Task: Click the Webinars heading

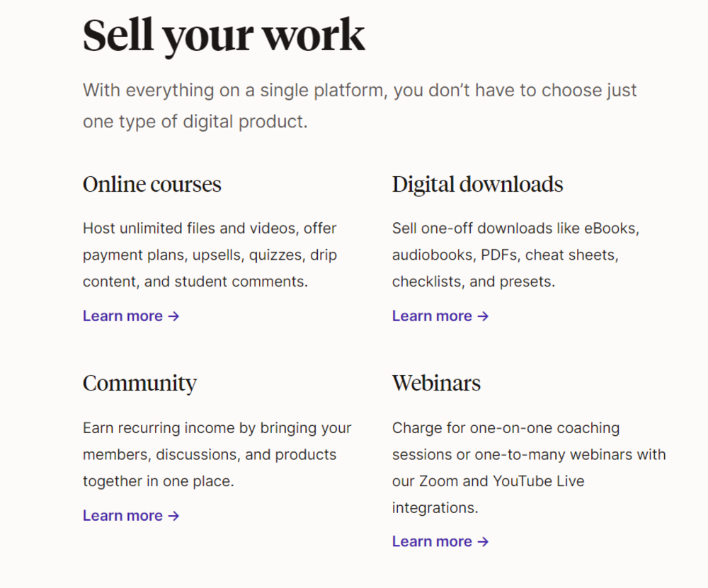Action: [x=436, y=383]
